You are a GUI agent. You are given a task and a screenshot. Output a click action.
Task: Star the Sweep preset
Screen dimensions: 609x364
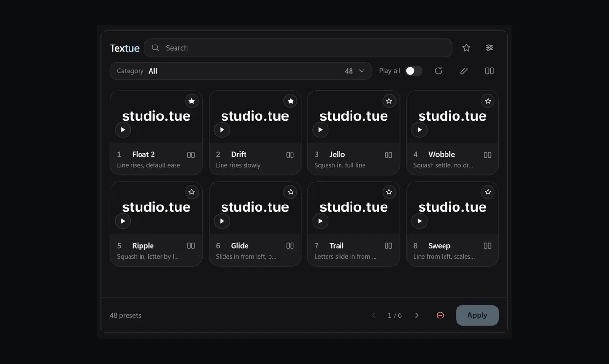coord(488,192)
